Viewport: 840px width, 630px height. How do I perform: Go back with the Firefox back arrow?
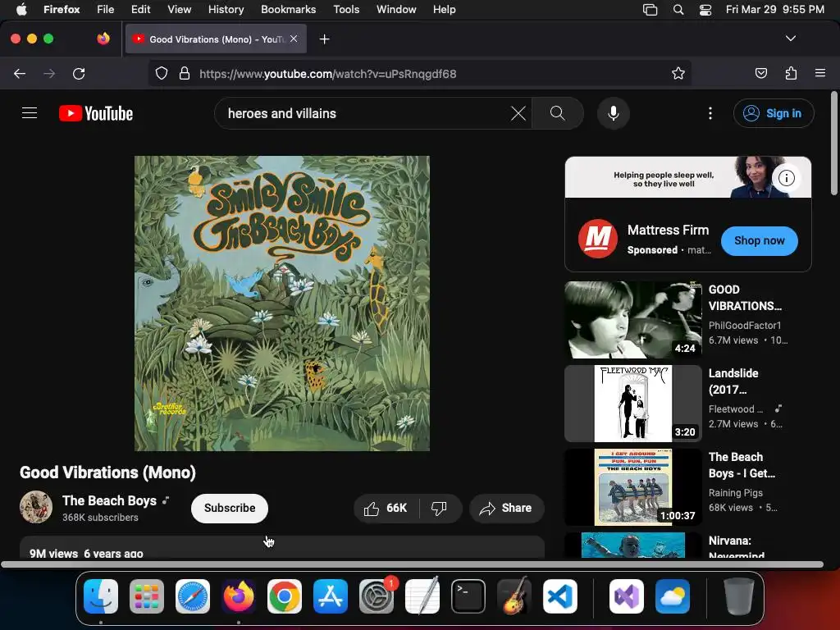point(20,73)
